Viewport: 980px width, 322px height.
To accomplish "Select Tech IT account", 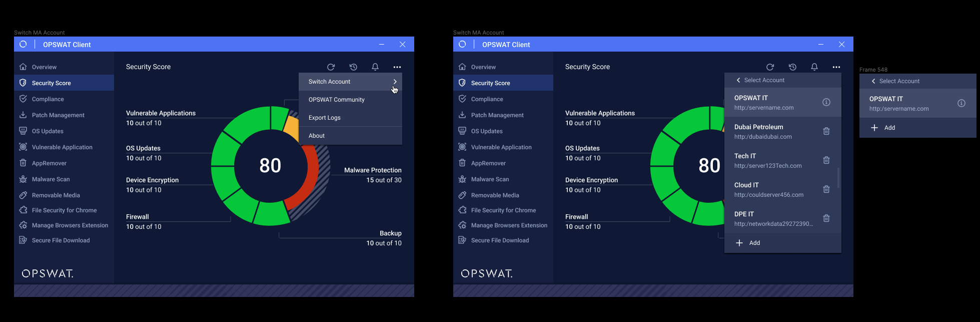I will (x=783, y=160).
